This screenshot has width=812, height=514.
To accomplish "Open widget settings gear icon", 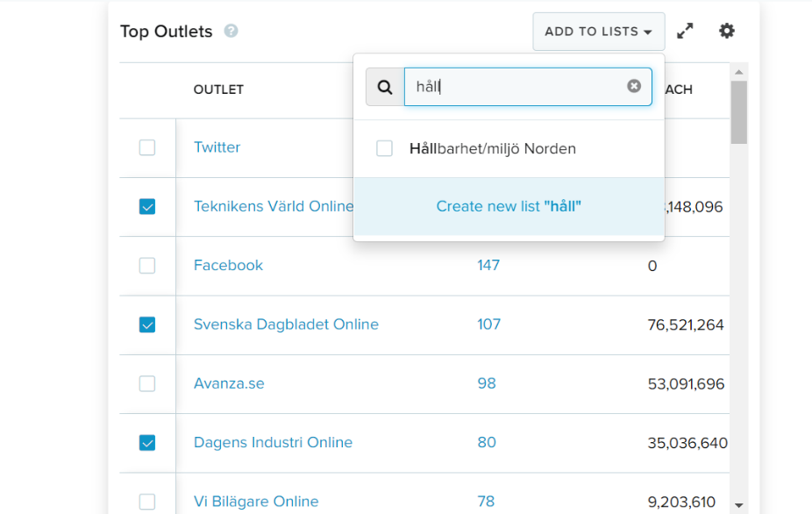I will tap(727, 32).
